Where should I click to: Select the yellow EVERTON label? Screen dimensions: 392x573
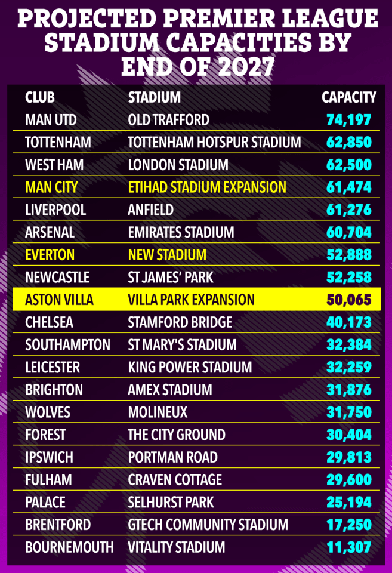pyautogui.click(x=50, y=255)
